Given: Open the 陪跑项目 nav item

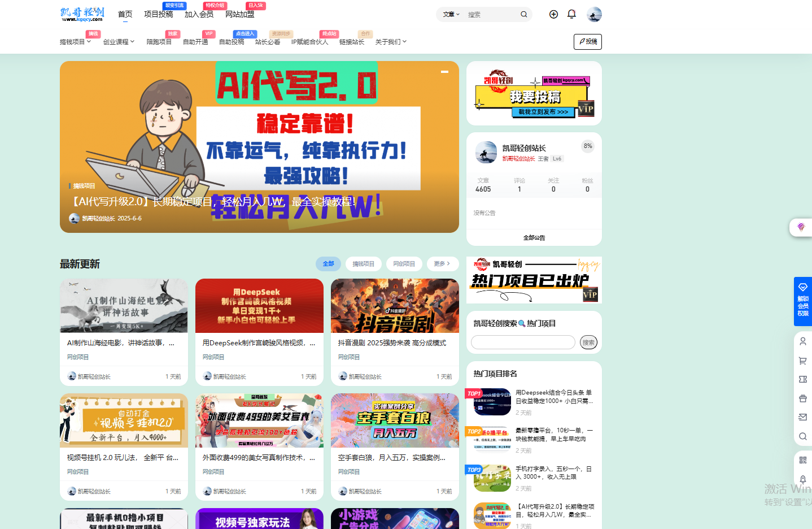Looking at the screenshot, I should click(x=159, y=42).
